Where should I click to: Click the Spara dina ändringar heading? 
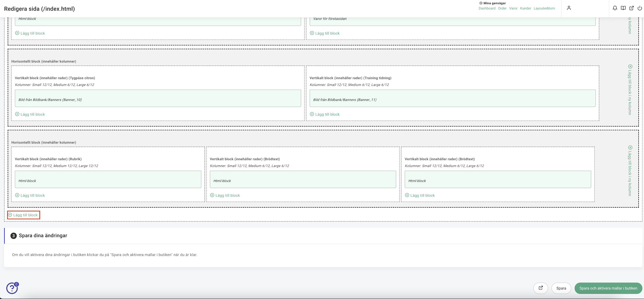[x=43, y=235]
